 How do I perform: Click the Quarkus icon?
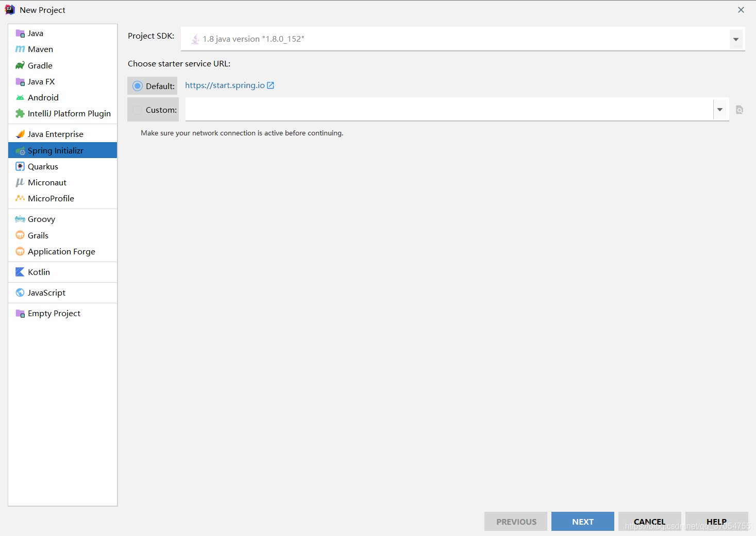click(x=20, y=166)
